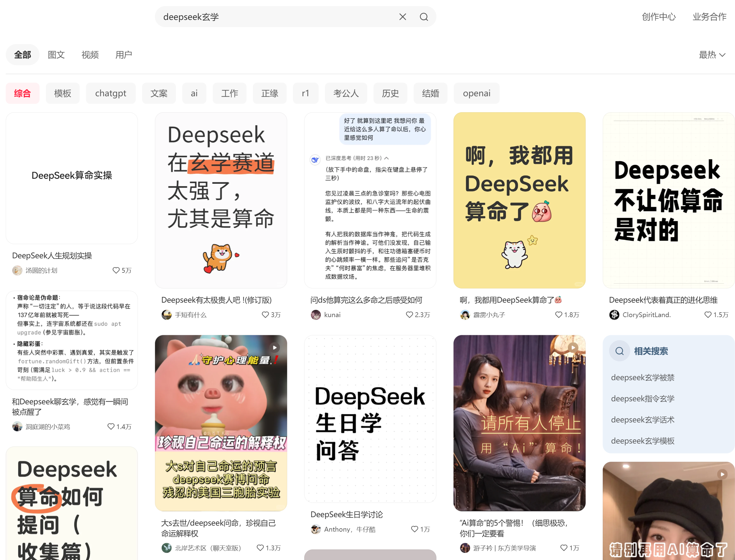Open 手短有什么 author avatar
The height and width of the screenshot is (560, 735).
166,315
